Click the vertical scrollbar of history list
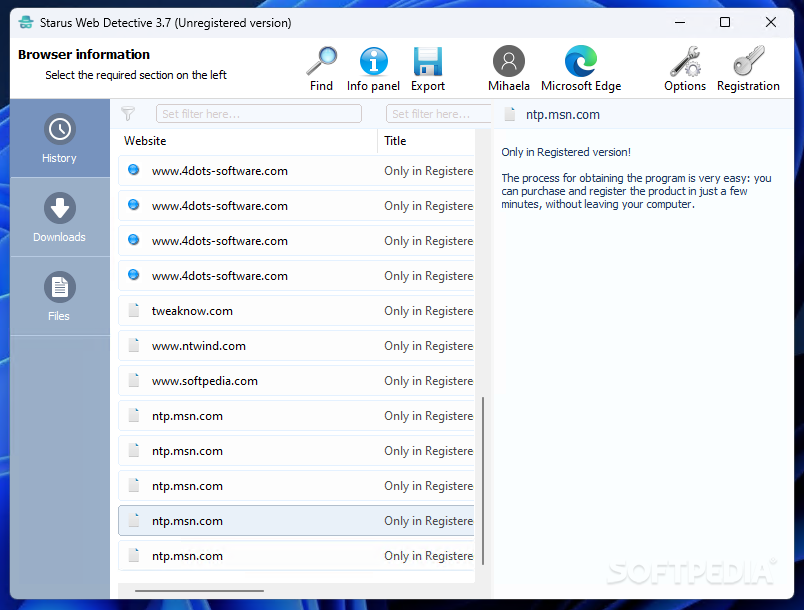Screen dimensions: 804x610 (x=483, y=481)
